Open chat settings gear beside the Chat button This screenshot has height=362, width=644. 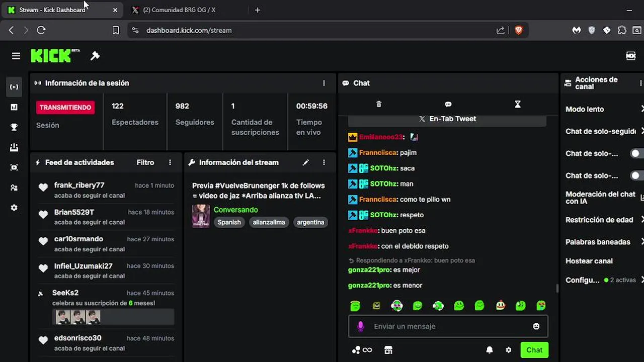(509, 350)
